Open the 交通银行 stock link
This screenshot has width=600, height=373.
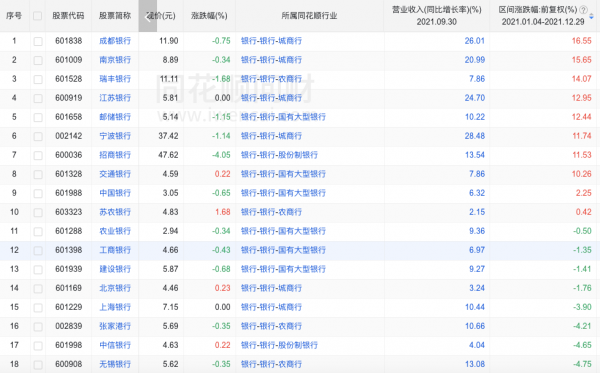(115, 174)
